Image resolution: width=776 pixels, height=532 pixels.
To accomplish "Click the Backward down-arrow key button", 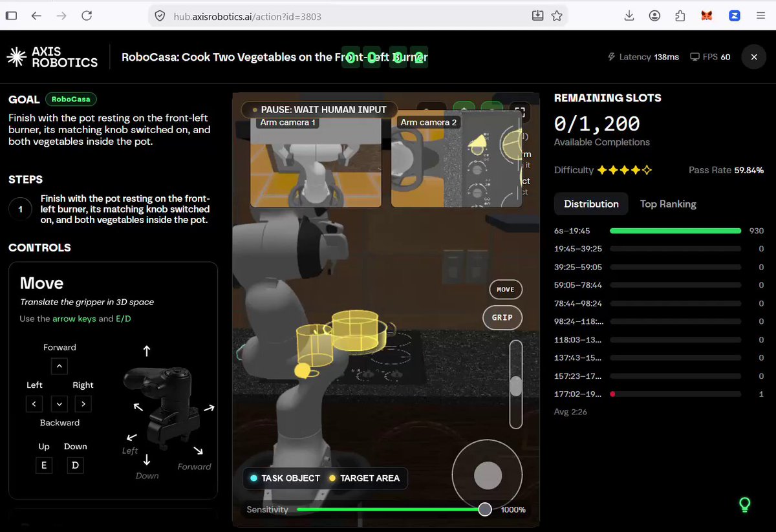I will tap(59, 404).
